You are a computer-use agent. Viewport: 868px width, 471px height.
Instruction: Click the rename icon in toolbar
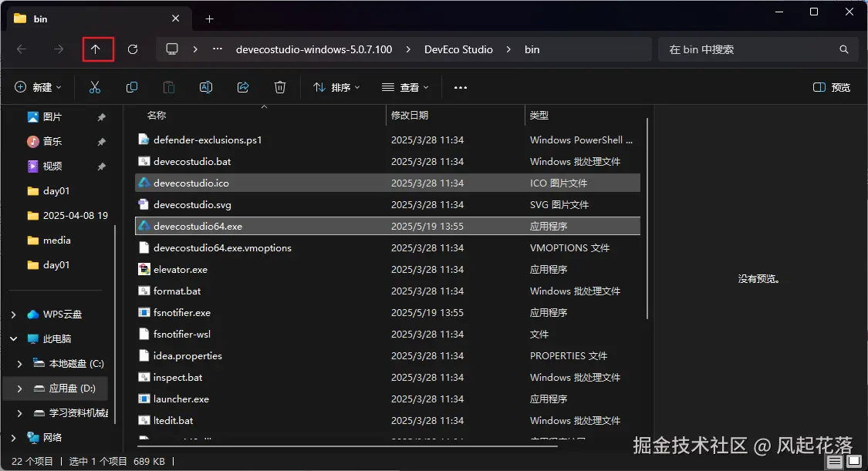206,87
